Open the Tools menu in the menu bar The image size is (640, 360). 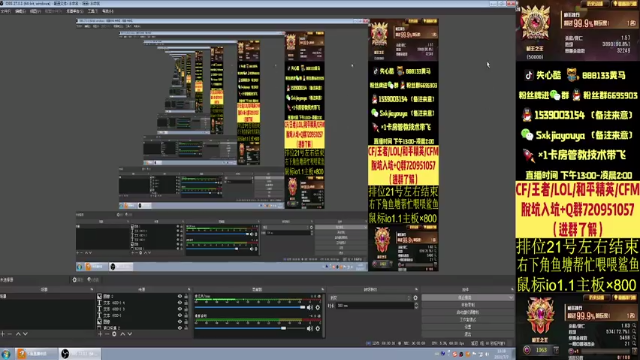pos(93,11)
